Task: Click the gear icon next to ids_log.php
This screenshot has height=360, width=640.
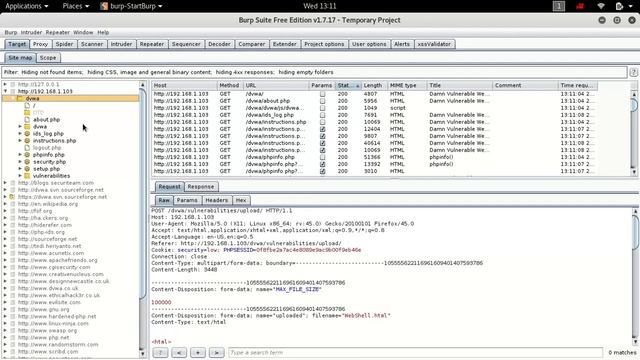Action: [27, 133]
